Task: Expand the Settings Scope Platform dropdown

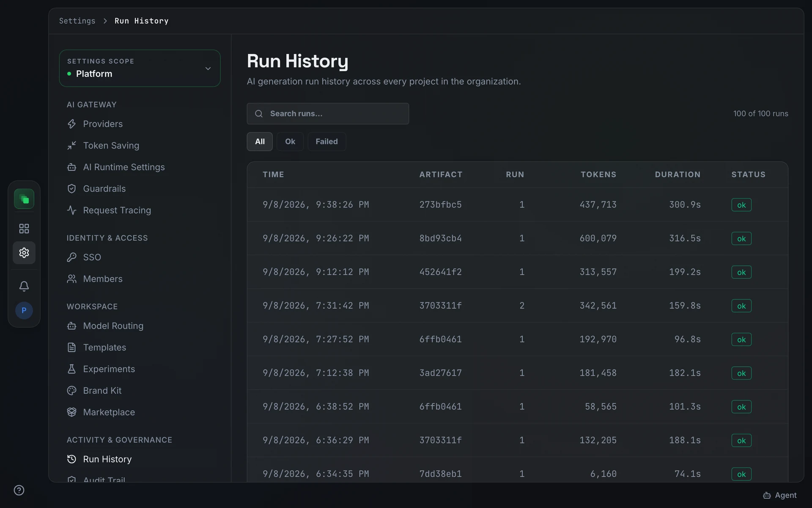Action: (140, 68)
